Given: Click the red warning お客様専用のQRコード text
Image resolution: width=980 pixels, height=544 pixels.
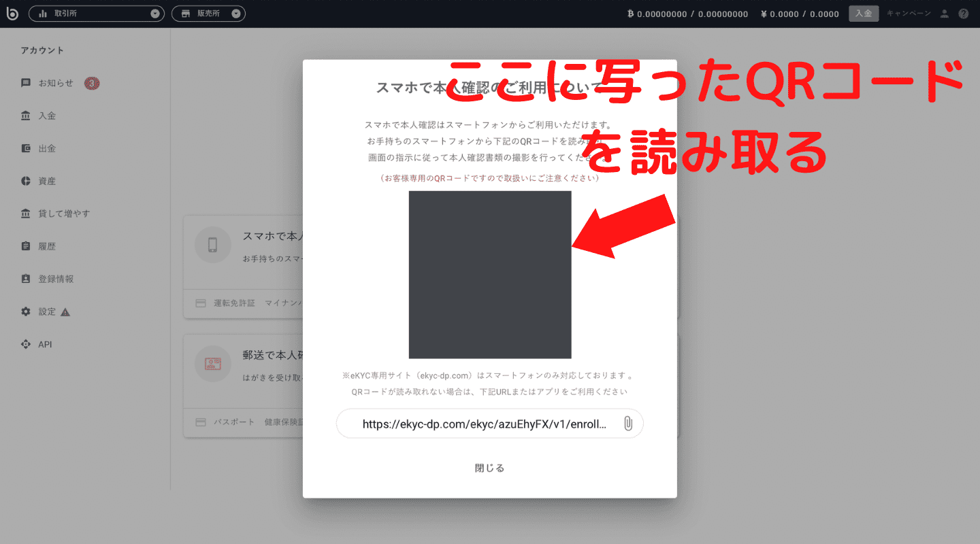Looking at the screenshot, I should pos(489,179).
